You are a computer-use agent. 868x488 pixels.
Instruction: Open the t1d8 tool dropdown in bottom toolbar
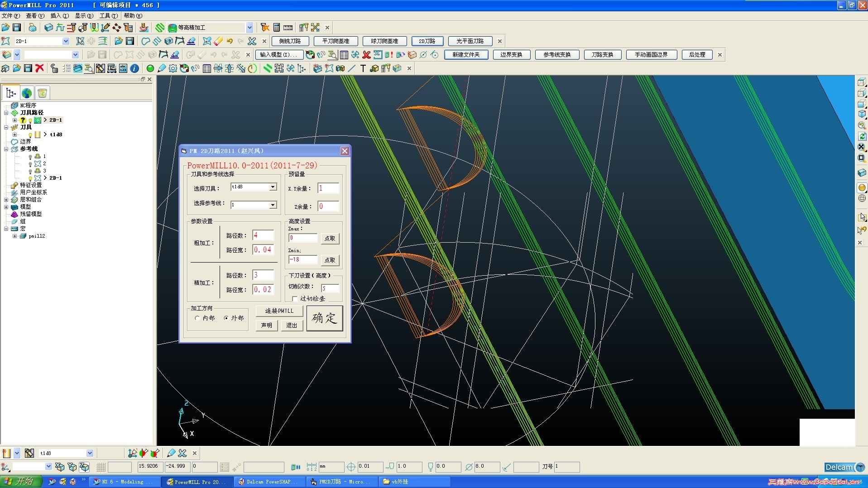pos(90,453)
